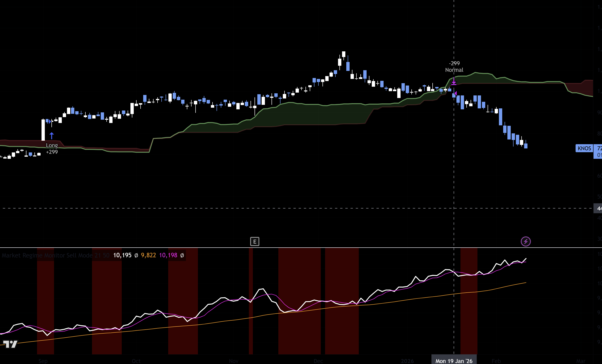
Task: Click the blue Long entry arrow
Action: point(52,136)
